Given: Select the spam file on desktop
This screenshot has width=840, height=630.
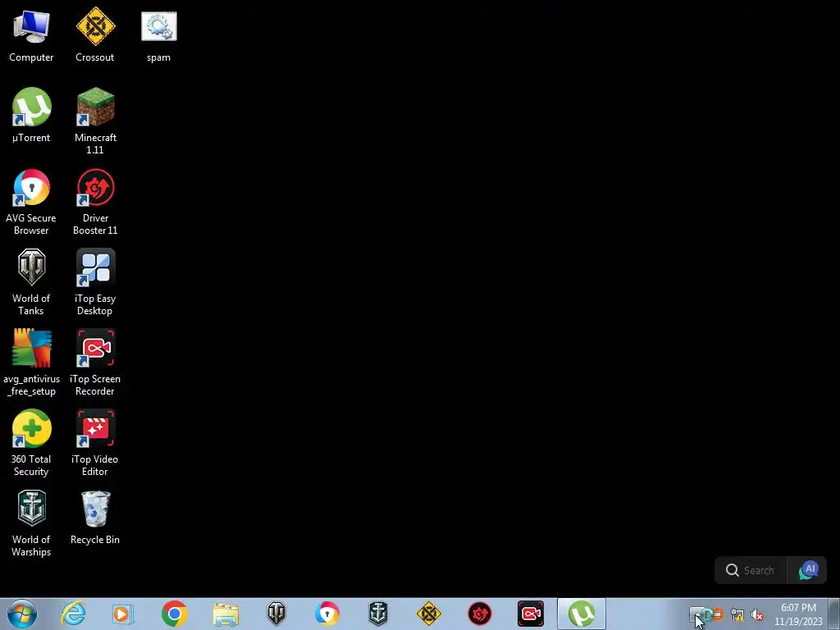Looking at the screenshot, I should click(158, 36).
